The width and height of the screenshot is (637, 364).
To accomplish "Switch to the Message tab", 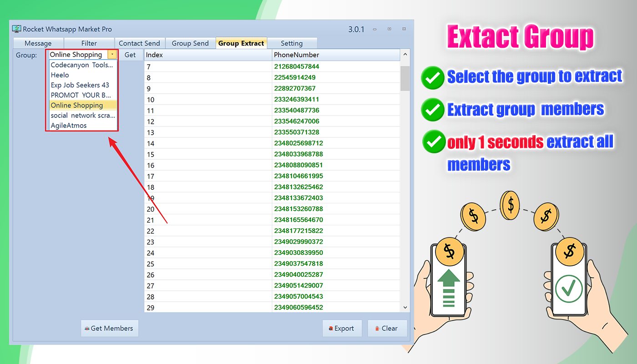I will (x=38, y=43).
